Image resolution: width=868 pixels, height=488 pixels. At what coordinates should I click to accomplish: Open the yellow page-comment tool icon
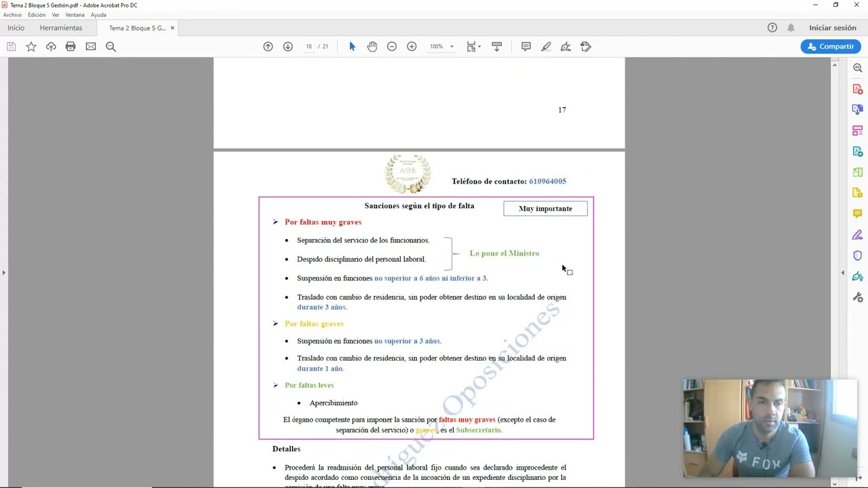858,193
